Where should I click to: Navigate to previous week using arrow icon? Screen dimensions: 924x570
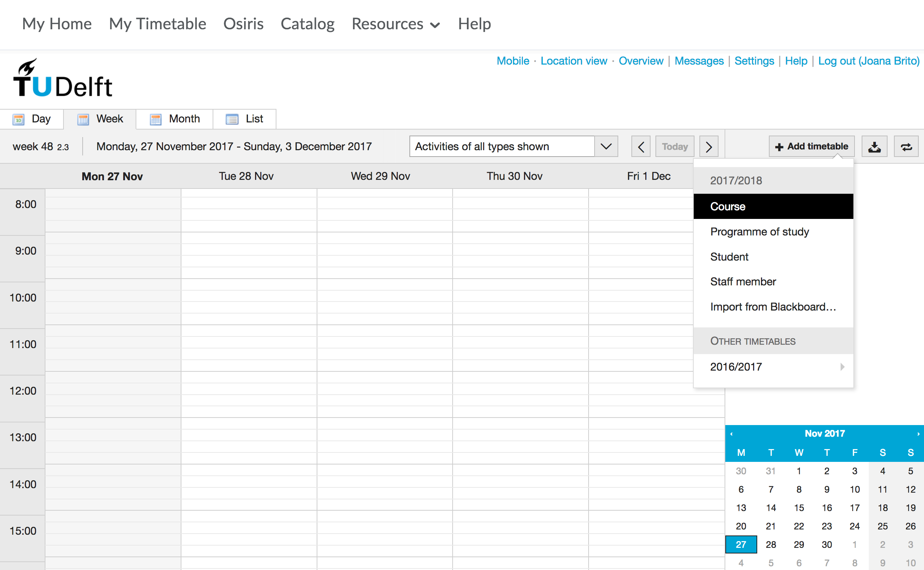[640, 146]
